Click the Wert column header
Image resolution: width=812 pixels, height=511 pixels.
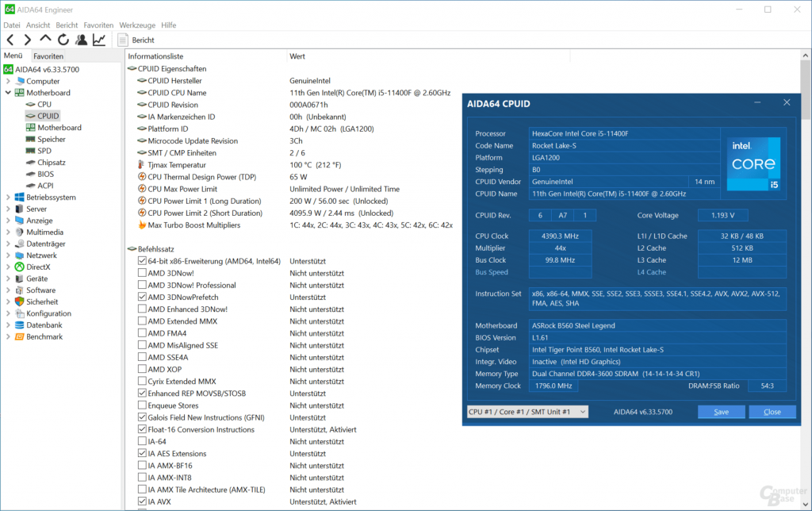428,56
